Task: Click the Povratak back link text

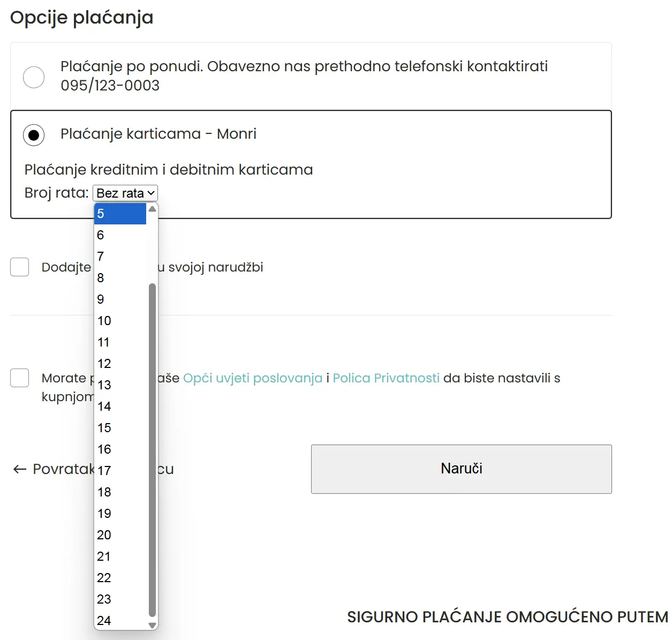Action: coord(62,469)
